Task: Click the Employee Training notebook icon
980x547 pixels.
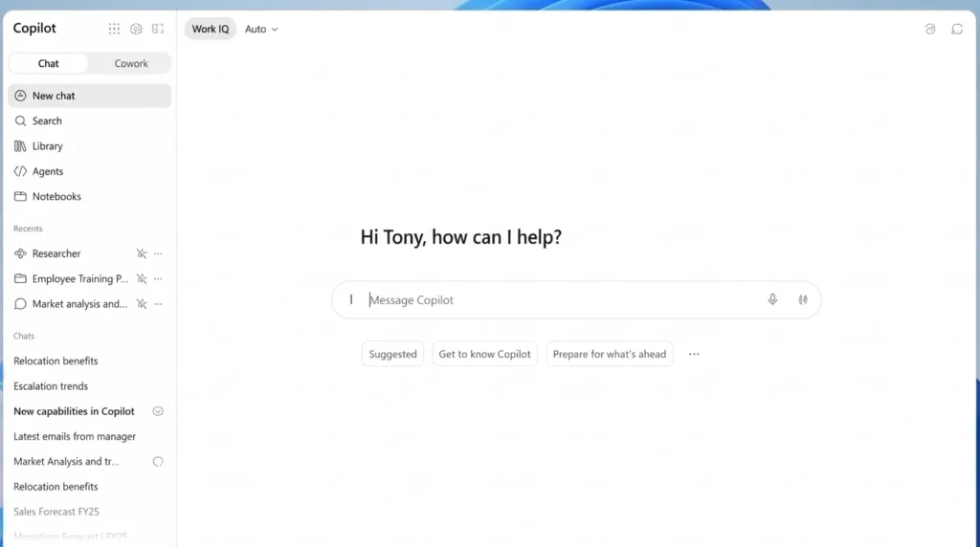Action: pos(20,278)
